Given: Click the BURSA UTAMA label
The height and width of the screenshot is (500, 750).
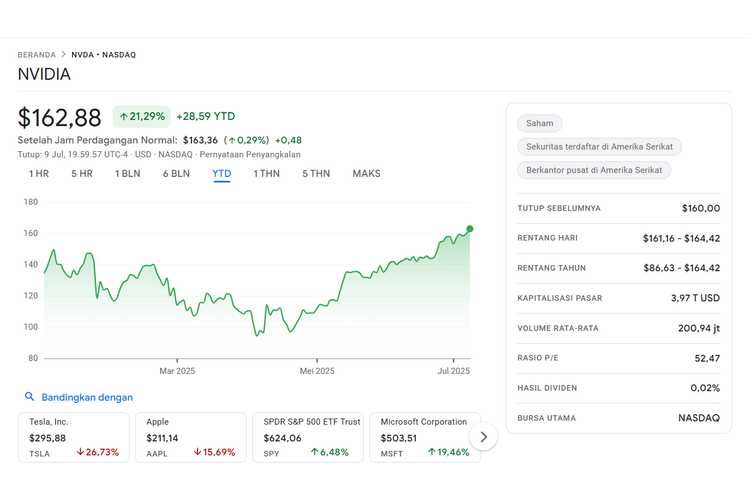Looking at the screenshot, I should click(546, 418).
